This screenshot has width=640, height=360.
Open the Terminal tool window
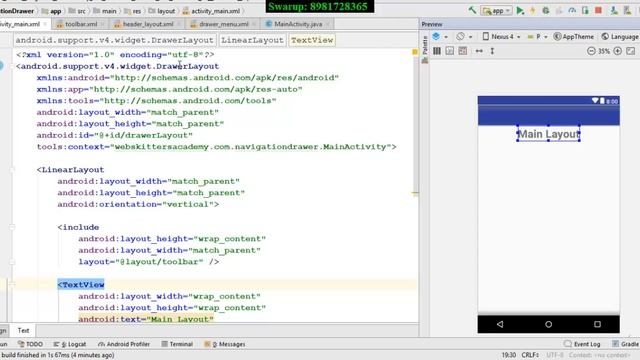tap(177, 344)
